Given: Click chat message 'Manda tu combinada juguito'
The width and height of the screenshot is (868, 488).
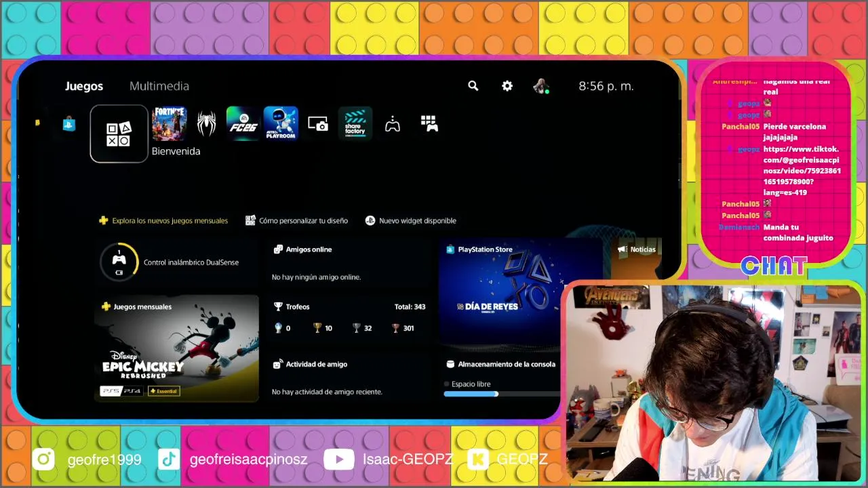Looking at the screenshot, I should [x=798, y=232].
